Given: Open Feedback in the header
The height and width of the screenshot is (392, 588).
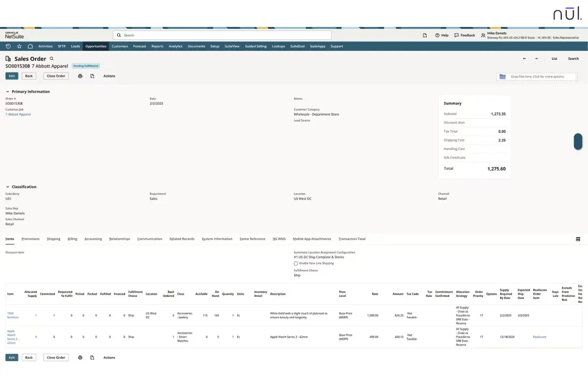Looking at the screenshot, I should pos(465,35).
